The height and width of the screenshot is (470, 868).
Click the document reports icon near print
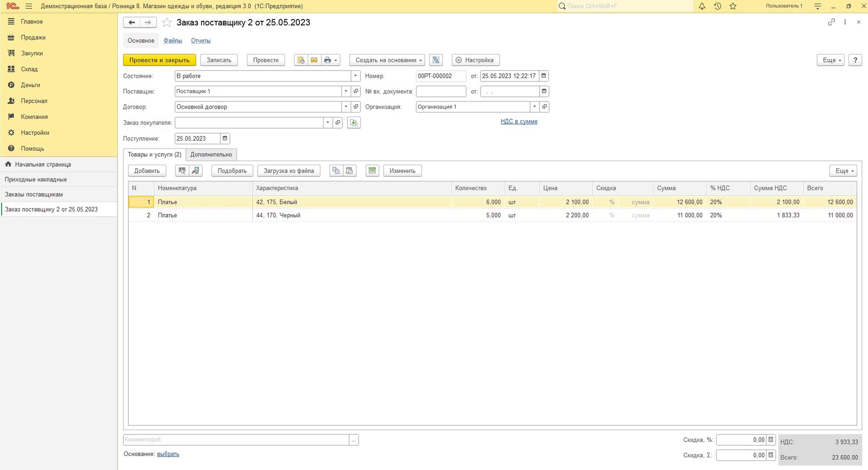(301, 60)
